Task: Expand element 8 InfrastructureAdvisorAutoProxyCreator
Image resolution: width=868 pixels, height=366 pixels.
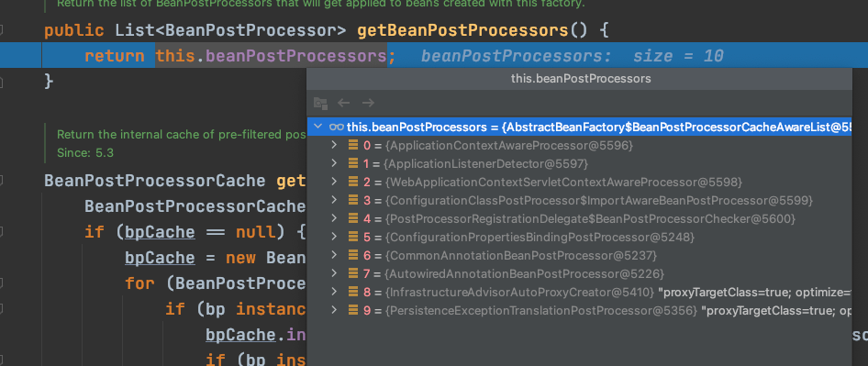Action: coord(334,292)
